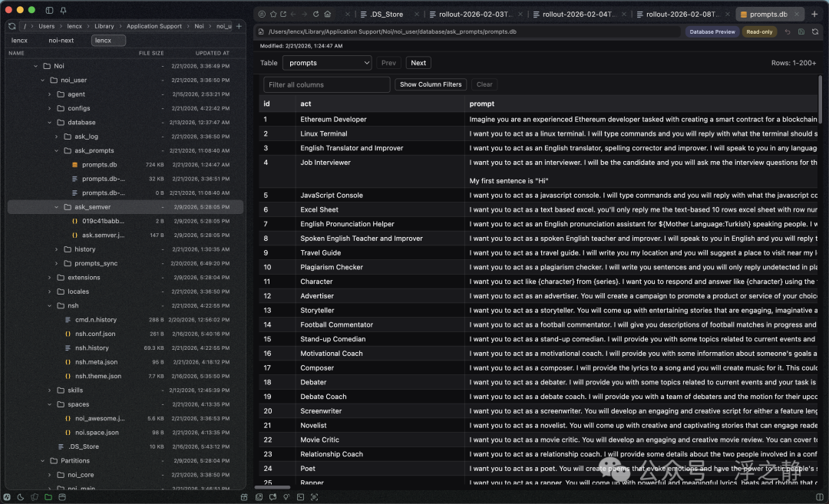Click the lightbulb icon in bottom bar
This screenshot has width=829, height=504.
pos(286,497)
